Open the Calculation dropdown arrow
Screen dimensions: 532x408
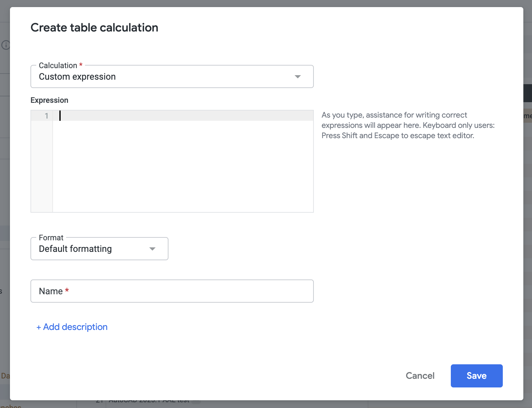[x=297, y=77]
